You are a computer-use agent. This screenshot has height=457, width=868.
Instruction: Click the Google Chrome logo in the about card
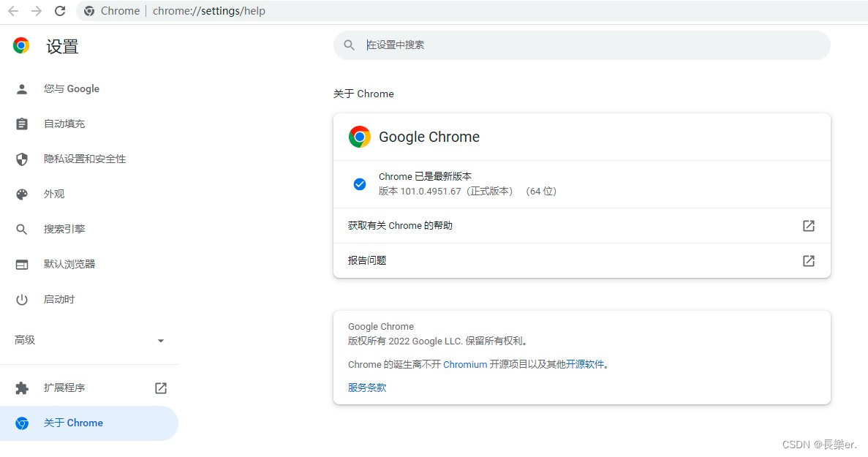359,137
